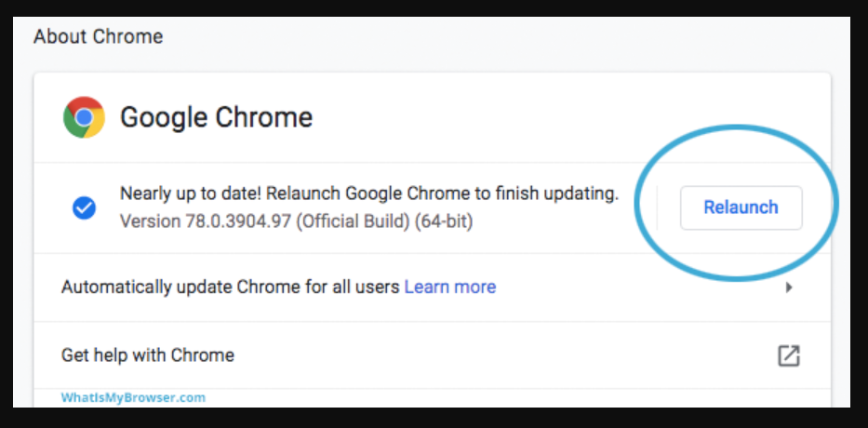Click the About Chrome page heading
This screenshot has width=868, height=428.
click(99, 36)
